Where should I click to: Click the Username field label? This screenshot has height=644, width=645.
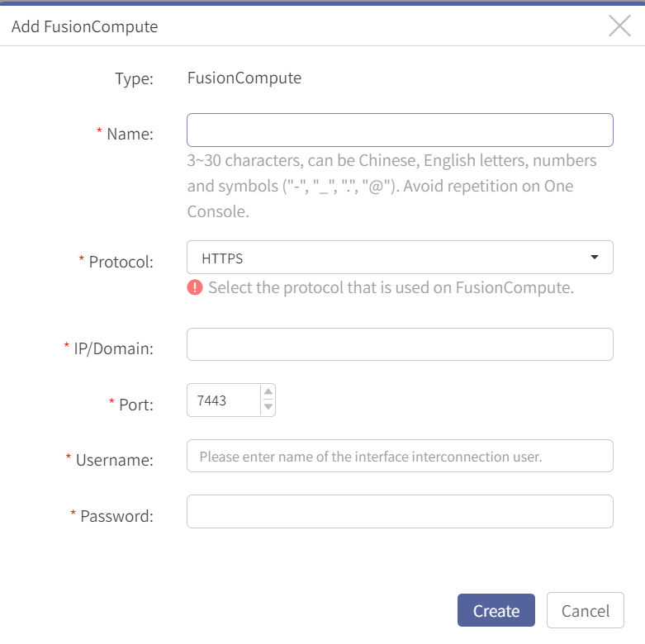pos(114,460)
